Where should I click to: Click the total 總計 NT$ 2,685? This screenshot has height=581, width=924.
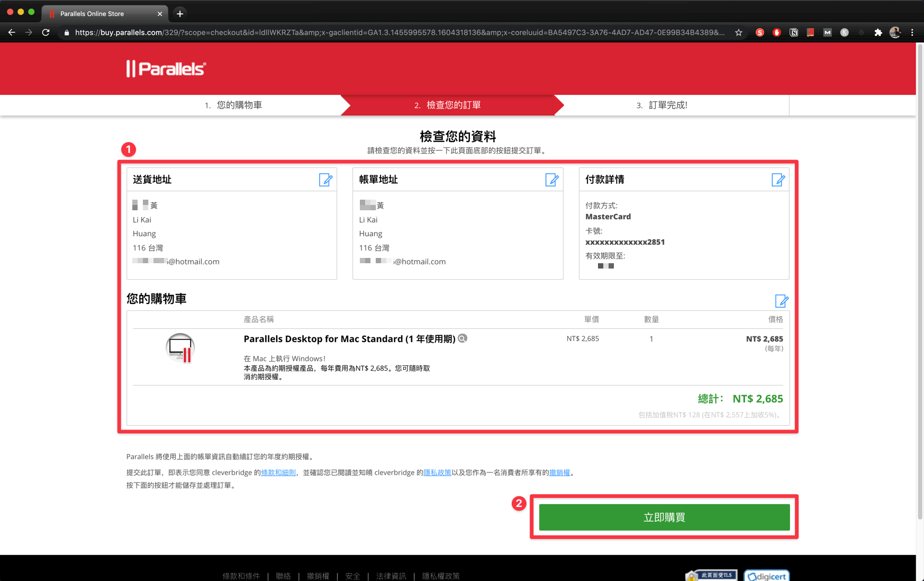point(740,399)
